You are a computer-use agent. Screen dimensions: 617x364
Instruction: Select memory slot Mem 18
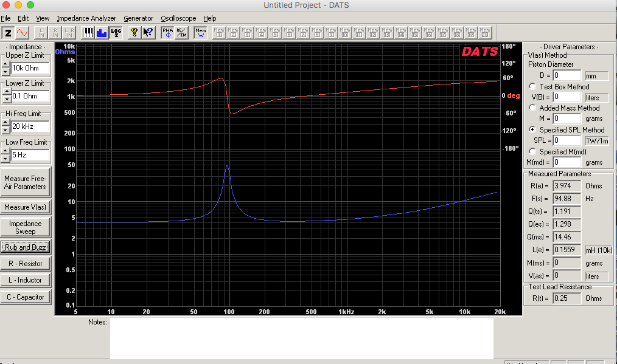pyautogui.click(x=457, y=33)
